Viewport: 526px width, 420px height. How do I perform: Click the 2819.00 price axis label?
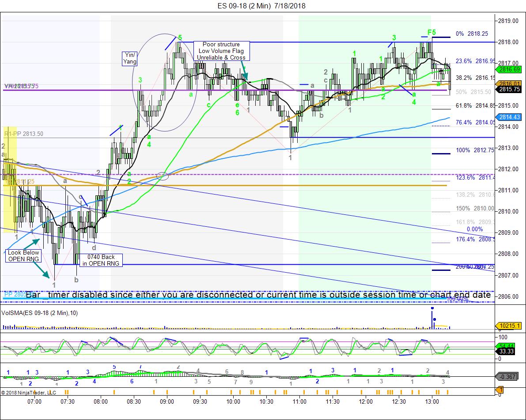(x=508, y=21)
